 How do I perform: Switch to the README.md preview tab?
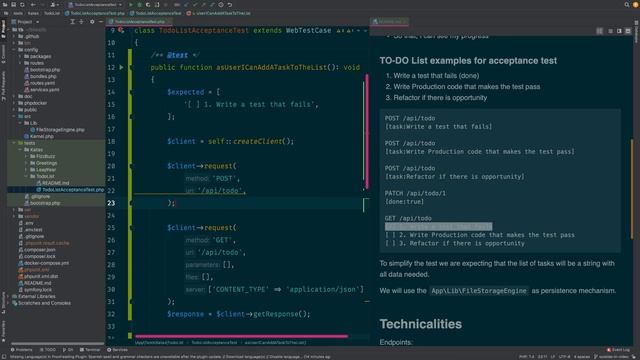tap(389, 22)
